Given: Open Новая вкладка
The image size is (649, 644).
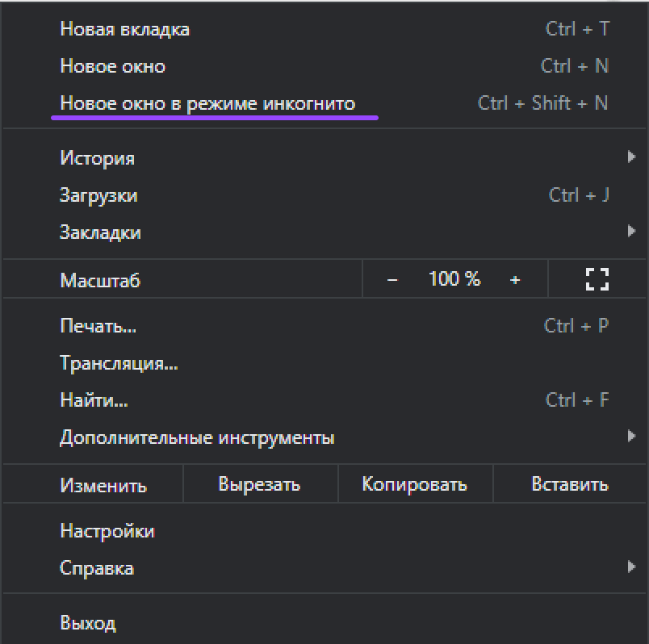Looking at the screenshot, I should click(324, 29).
